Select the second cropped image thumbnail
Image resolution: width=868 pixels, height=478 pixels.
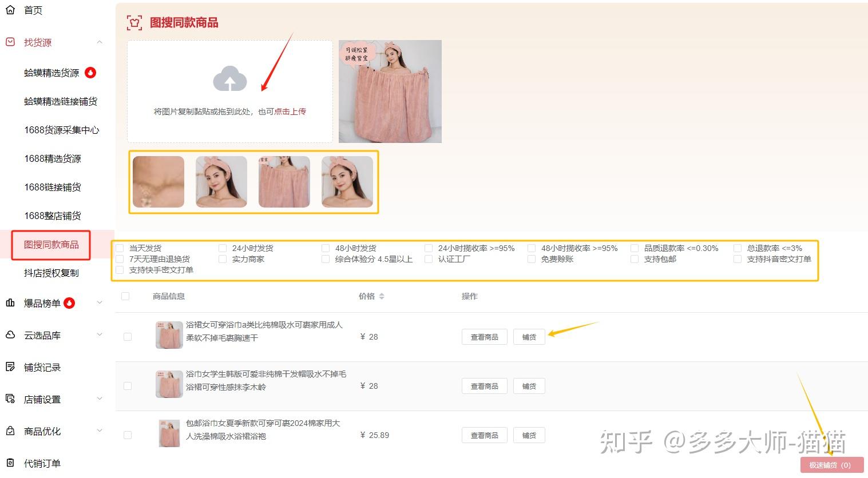221,181
